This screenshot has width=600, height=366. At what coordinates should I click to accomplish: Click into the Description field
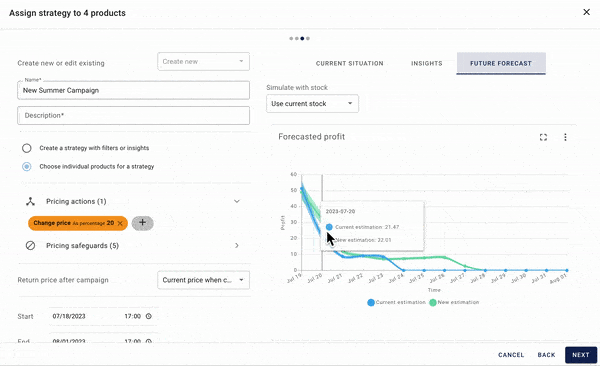tap(134, 115)
